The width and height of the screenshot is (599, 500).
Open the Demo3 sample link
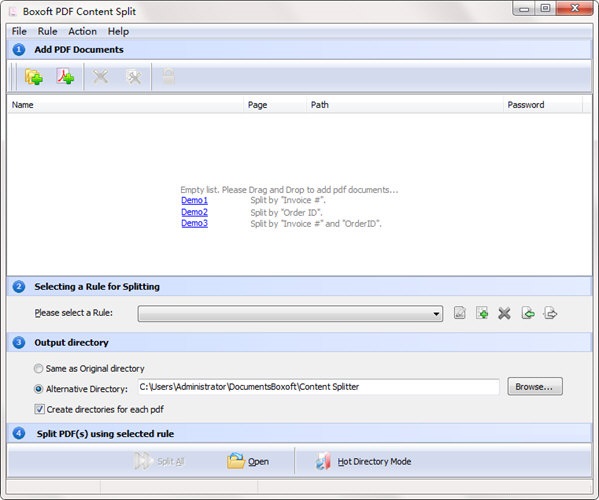[x=194, y=223]
